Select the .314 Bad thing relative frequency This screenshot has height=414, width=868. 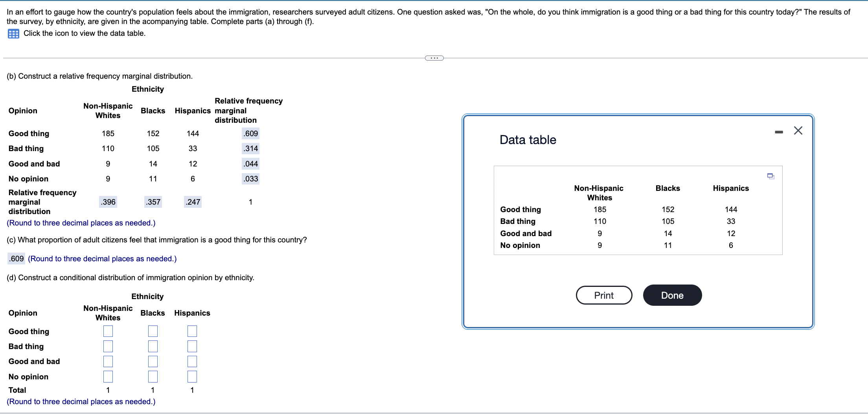click(x=250, y=148)
